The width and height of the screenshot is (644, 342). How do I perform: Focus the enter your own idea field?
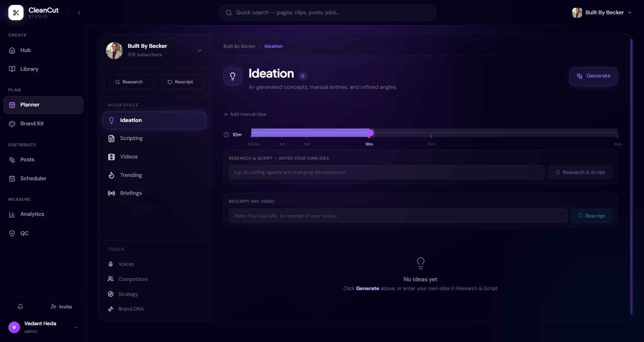click(x=387, y=172)
